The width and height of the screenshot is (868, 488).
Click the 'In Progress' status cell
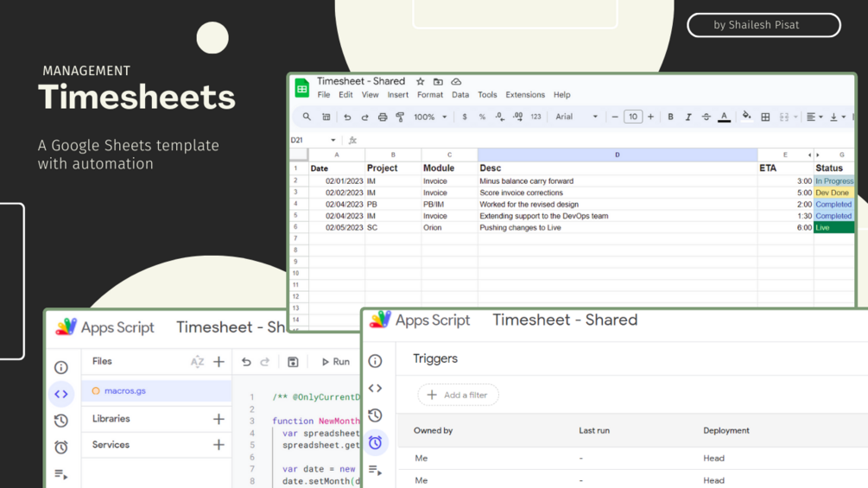833,181
